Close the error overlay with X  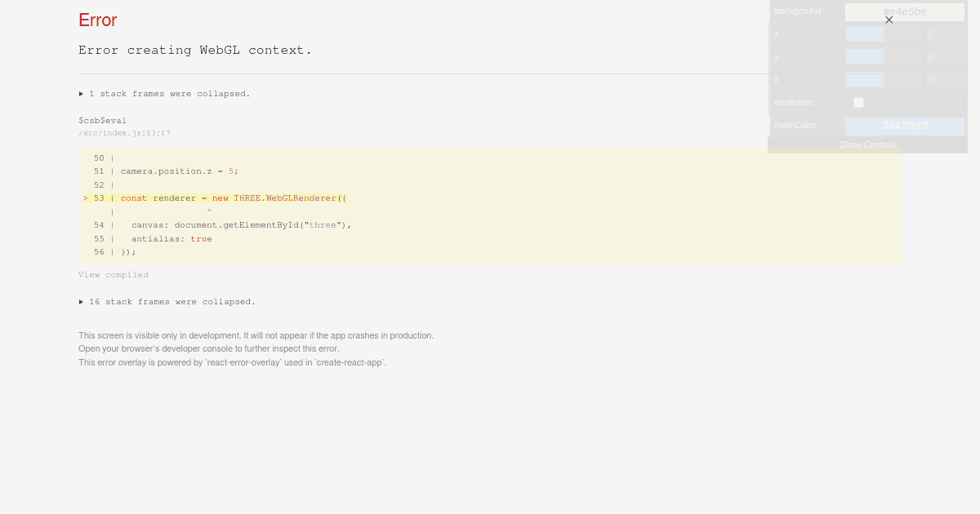coord(889,20)
